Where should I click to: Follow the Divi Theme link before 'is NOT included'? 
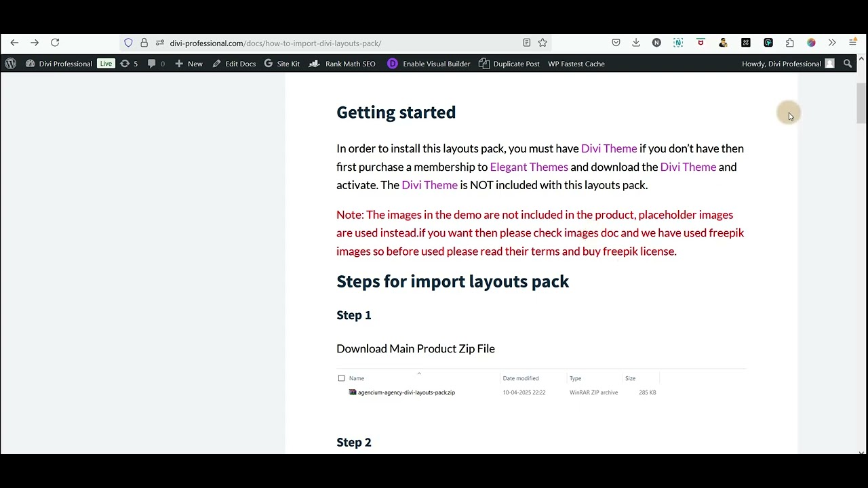coord(430,185)
